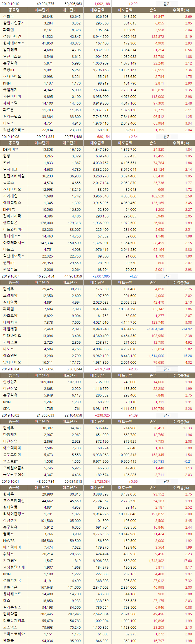
Task: Close the 2019.10.04 section with 닫기
Action: point(167,369)
